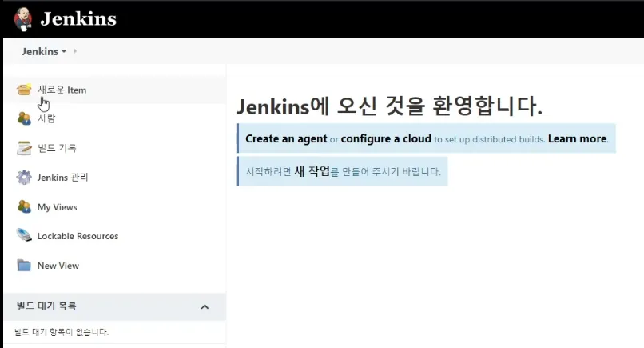Open the 'Create an agent' link
This screenshot has width=644, height=348.
click(x=286, y=138)
